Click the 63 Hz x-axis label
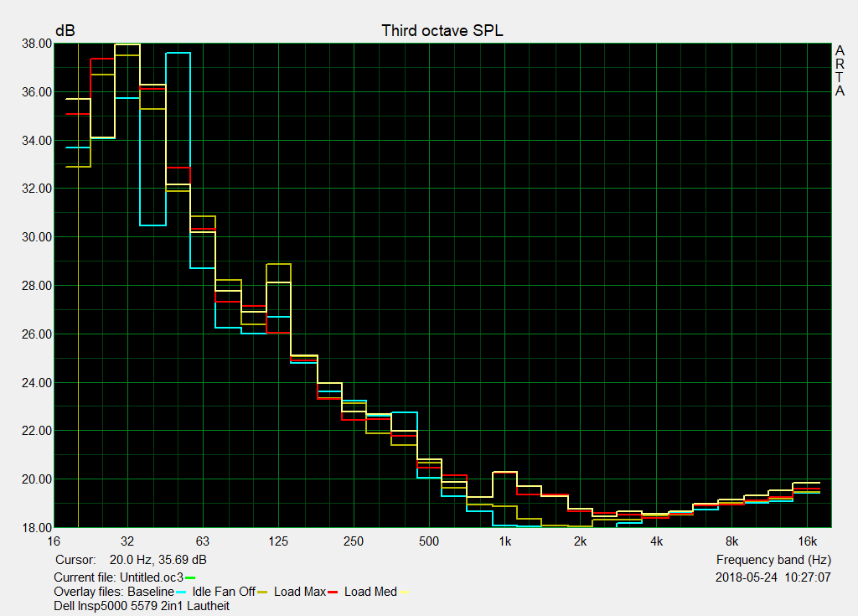This screenshot has height=616, width=858. [203, 541]
